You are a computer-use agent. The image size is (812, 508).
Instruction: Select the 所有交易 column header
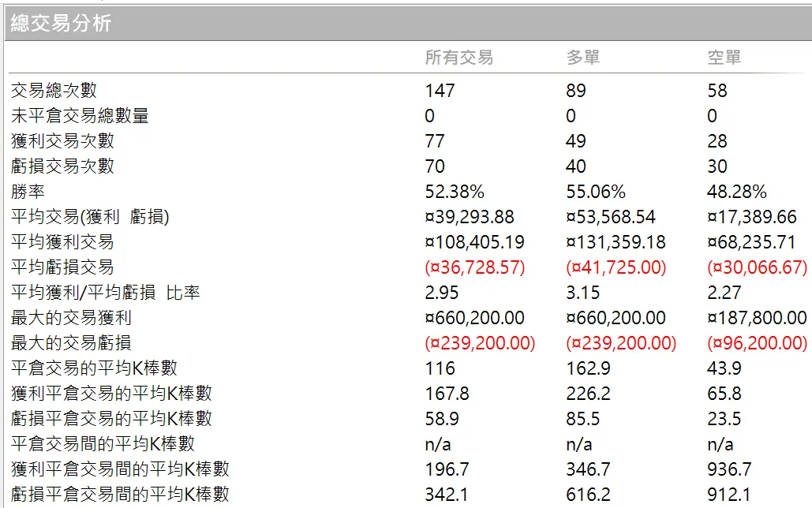(x=458, y=58)
